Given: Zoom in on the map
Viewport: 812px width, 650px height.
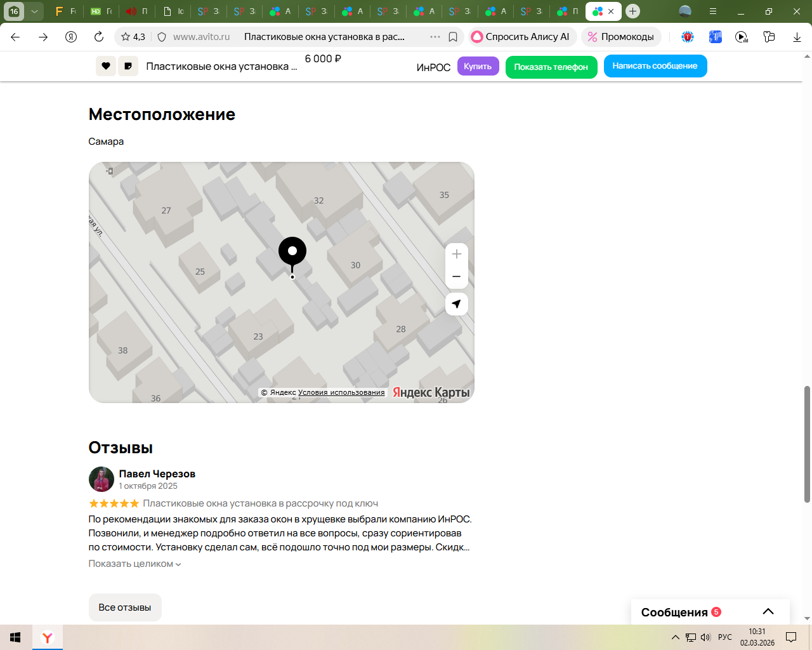Looking at the screenshot, I should click(x=457, y=254).
